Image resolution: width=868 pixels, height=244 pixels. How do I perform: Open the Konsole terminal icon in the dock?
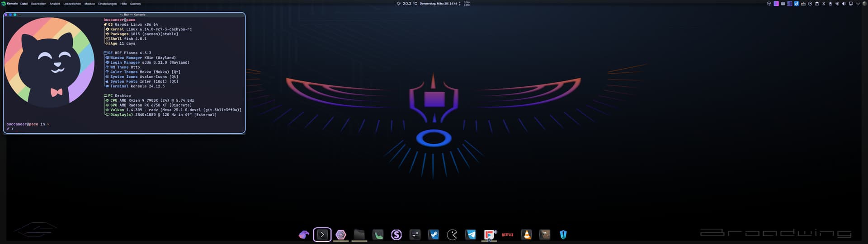pyautogui.click(x=322, y=235)
